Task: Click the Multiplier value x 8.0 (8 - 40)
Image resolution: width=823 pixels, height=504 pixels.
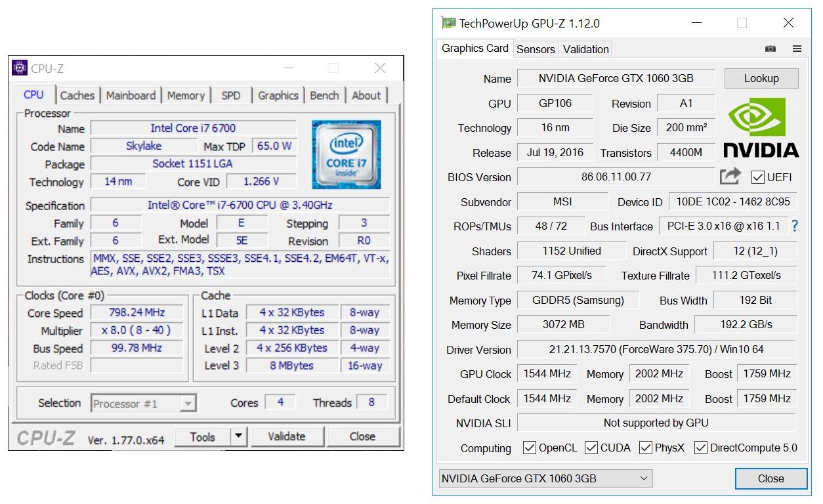Action: [137, 330]
